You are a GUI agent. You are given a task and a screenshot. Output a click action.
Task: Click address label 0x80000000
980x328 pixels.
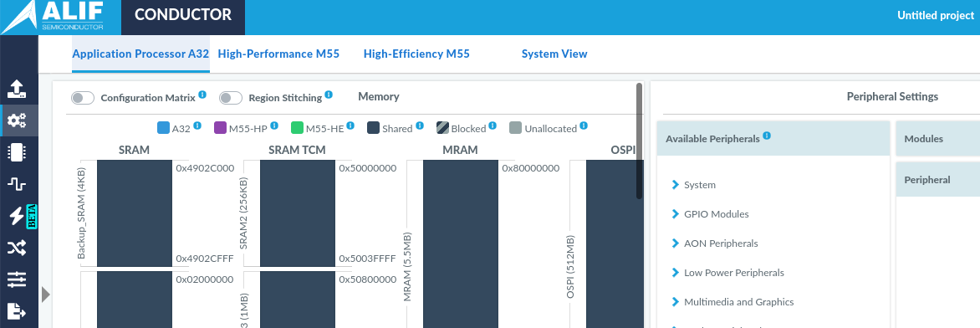coord(531,167)
